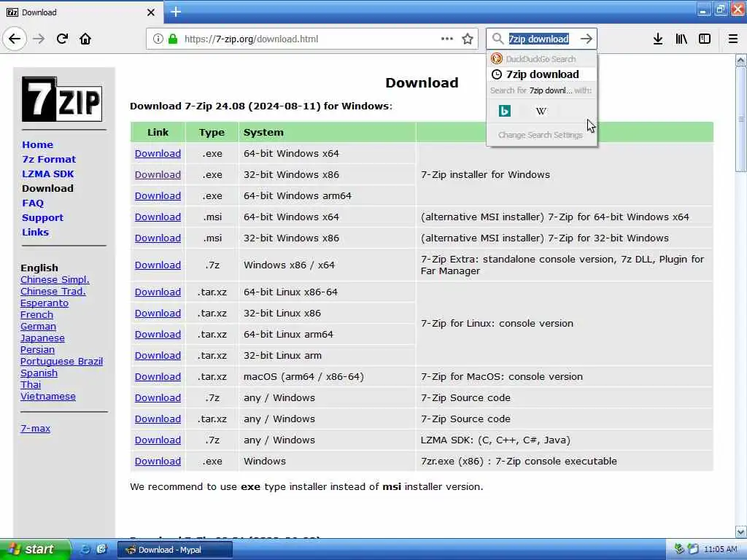Screen dimensions: 747x560
Task: Open Change Search Settings
Action: tap(541, 135)
